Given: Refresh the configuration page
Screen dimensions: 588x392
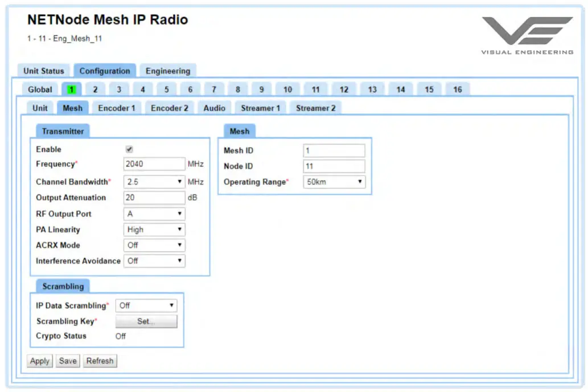Looking at the screenshot, I should pos(100,361).
